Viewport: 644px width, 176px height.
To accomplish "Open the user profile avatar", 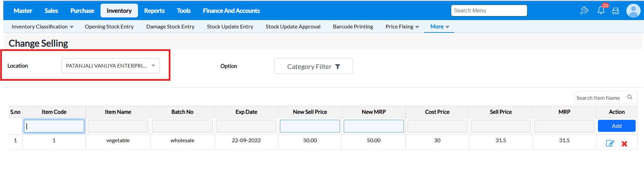I will (x=633, y=11).
